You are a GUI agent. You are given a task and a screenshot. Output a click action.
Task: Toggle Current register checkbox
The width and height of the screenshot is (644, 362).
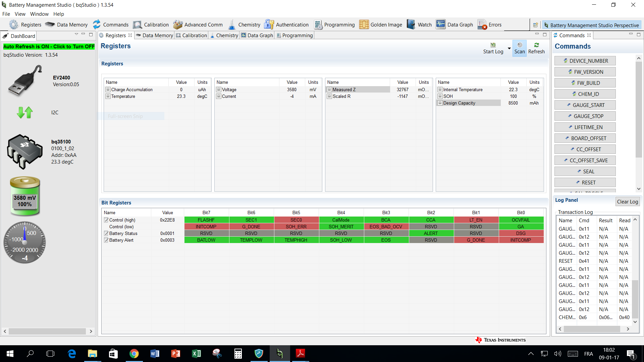(x=219, y=96)
